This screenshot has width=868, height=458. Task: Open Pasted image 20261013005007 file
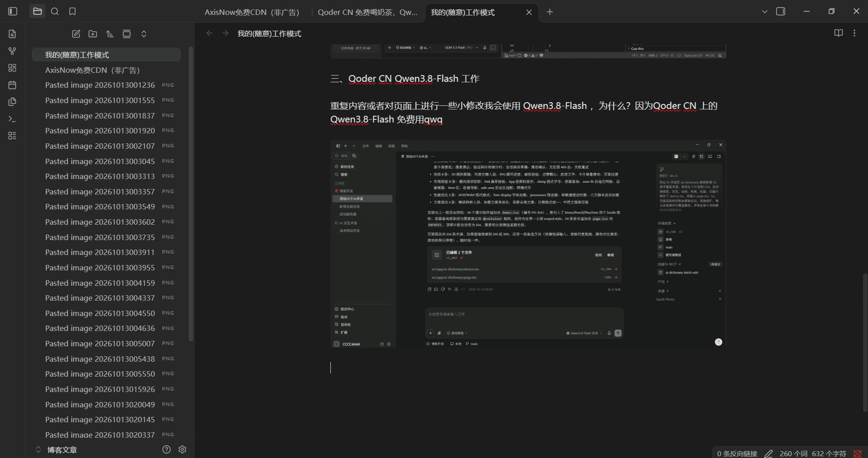tap(106, 344)
